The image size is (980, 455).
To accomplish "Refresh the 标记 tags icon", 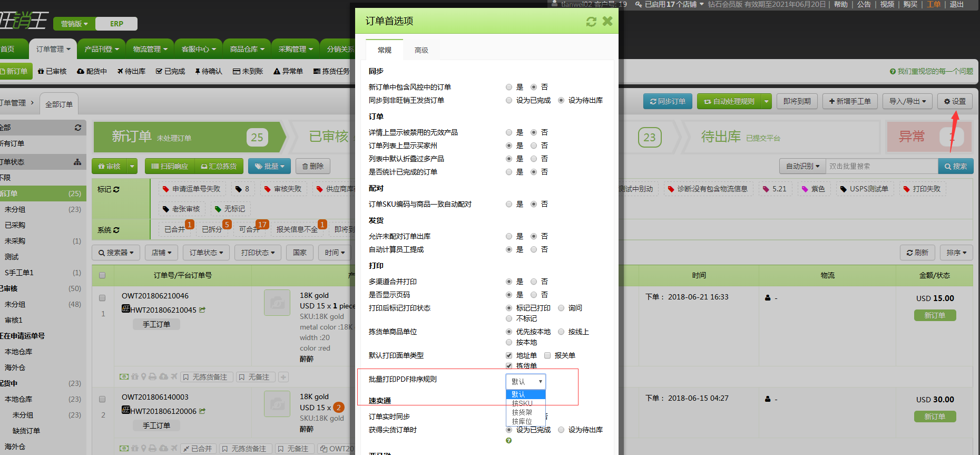I will click(x=116, y=189).
